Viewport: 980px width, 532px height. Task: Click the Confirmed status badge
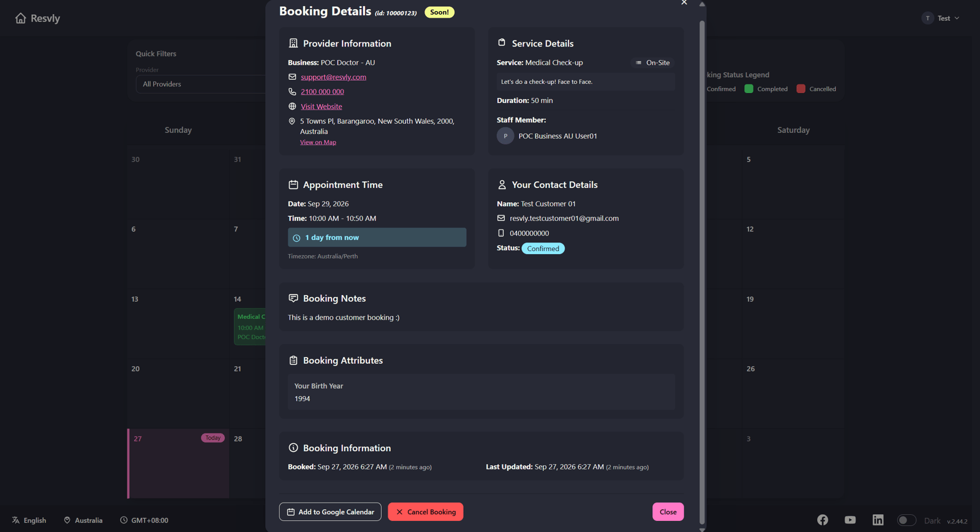pos(543,249)
